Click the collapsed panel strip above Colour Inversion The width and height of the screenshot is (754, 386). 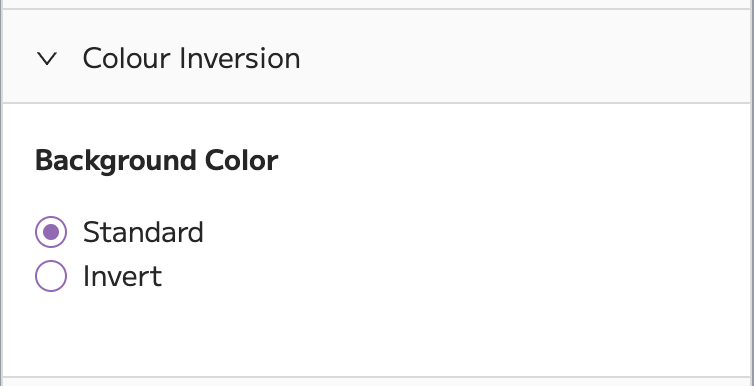[377, 4]
